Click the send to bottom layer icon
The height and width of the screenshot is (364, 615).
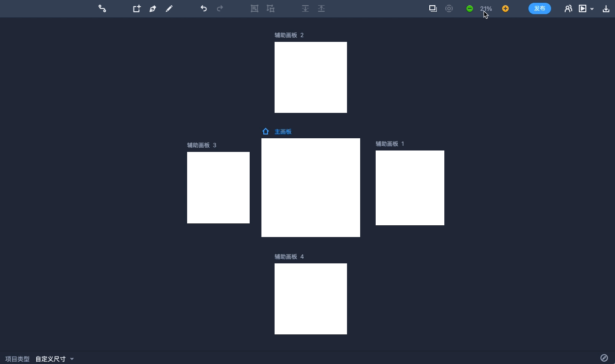(305, 8)
